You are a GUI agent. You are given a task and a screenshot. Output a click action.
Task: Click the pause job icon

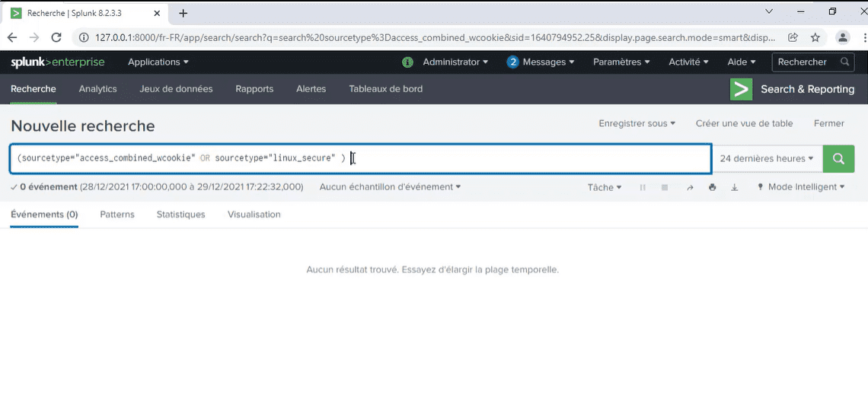point(643,188)
